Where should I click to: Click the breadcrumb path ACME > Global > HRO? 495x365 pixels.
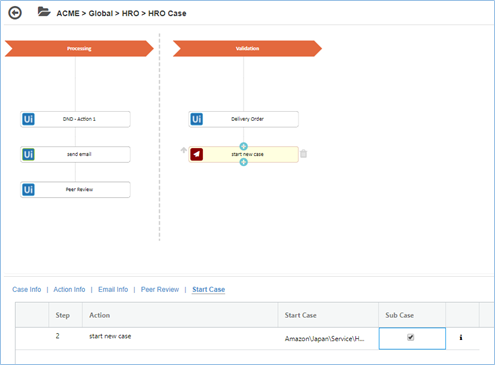(98, 13)
